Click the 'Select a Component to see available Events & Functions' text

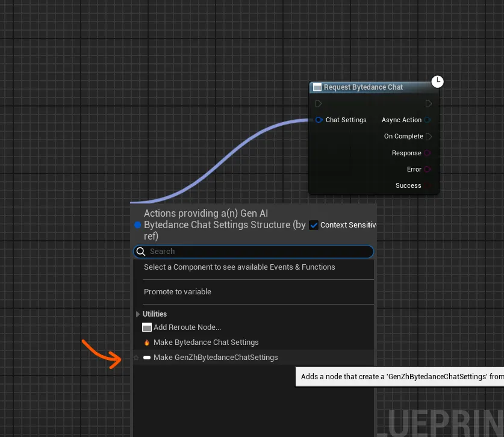(x=240, y=267)
